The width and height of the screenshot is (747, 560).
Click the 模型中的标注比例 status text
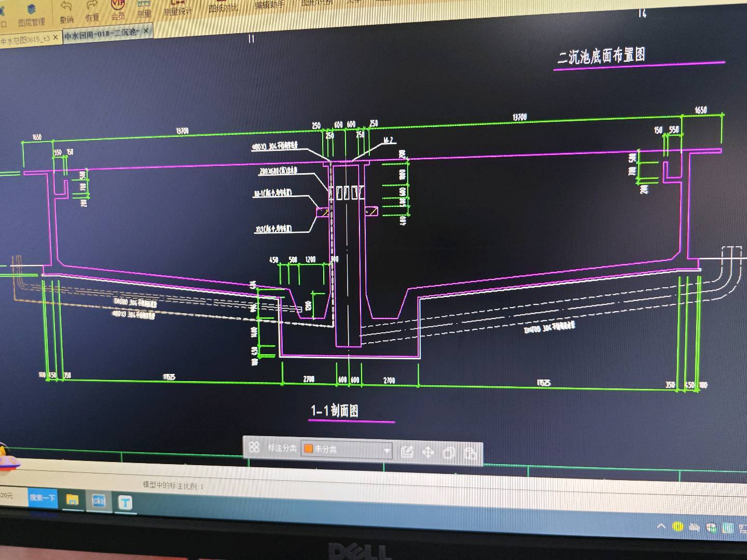[x=173, y=485]
